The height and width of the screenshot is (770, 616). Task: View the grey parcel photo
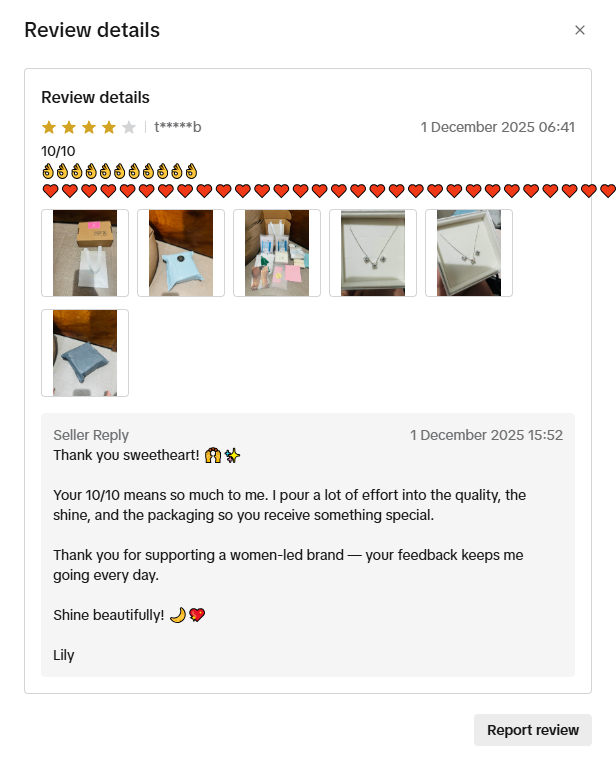pos(85,353)
